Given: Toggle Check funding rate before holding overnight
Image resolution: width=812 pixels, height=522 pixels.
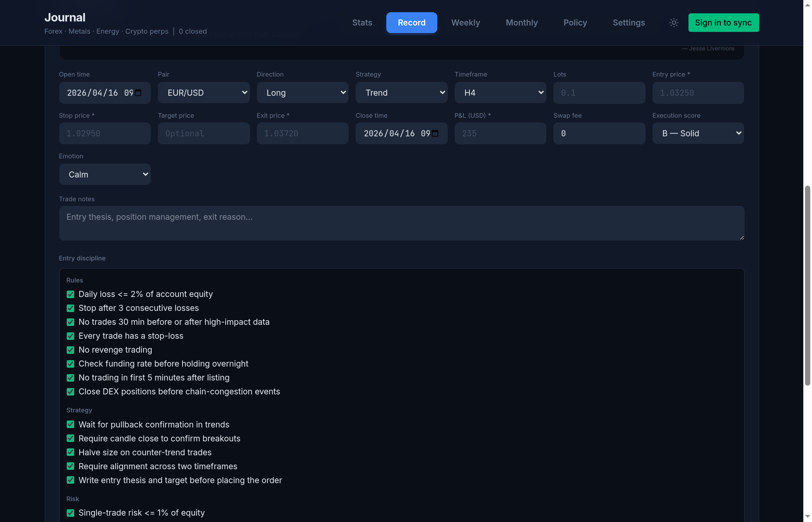Looking at the screenshot, I should [x=70, y=363].
